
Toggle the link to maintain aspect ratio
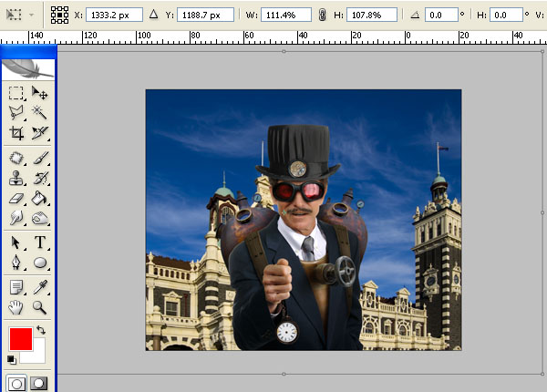click(x=322, y=15)
